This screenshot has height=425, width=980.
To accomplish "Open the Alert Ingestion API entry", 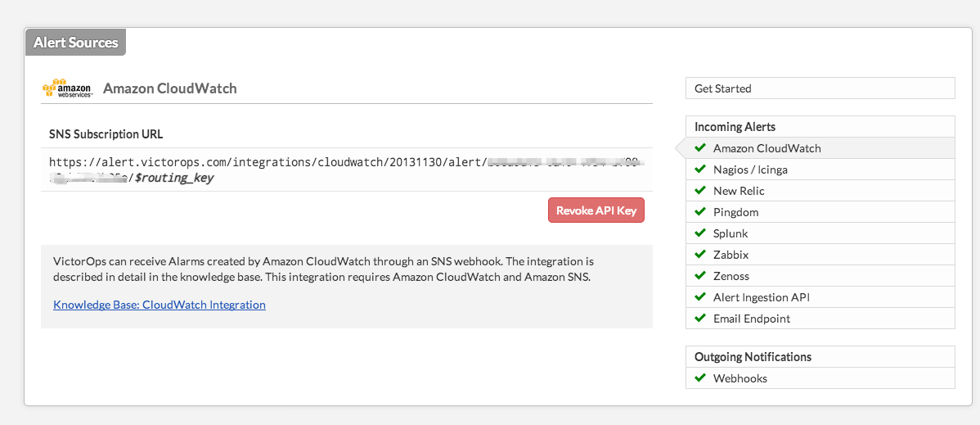I will coord(820,297).
